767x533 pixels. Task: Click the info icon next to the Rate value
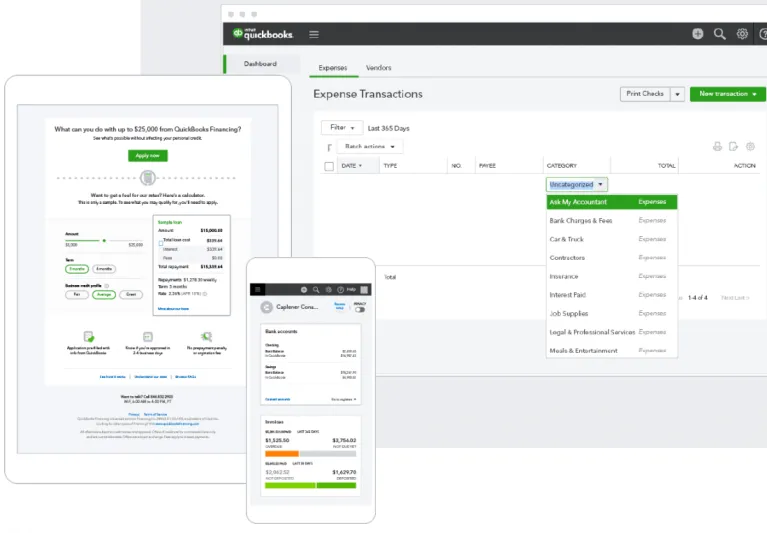click(x=205, y=294)
